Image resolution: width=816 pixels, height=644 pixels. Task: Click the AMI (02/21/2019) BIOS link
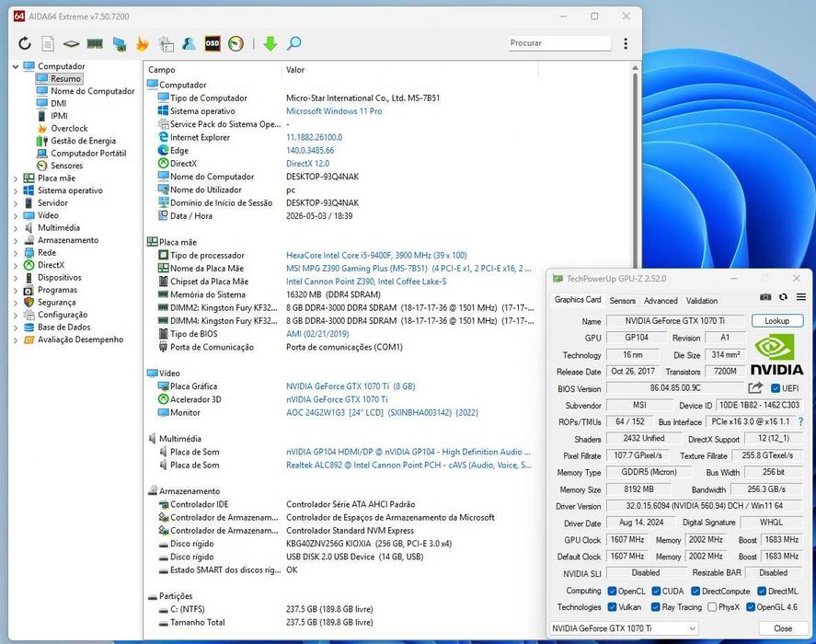[317, 334]
